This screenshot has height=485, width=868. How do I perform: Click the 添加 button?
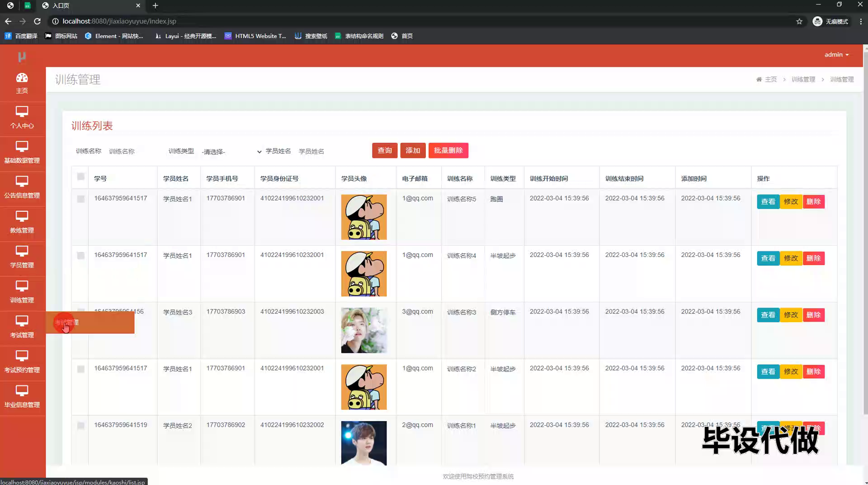pyautogui.click(x=413, y=150)
